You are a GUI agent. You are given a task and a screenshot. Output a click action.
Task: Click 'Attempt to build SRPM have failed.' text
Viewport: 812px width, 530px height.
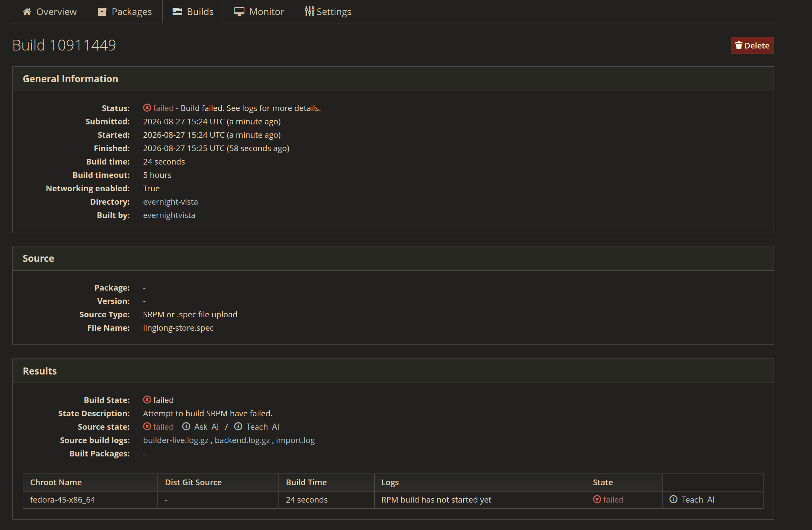[208, 413]
